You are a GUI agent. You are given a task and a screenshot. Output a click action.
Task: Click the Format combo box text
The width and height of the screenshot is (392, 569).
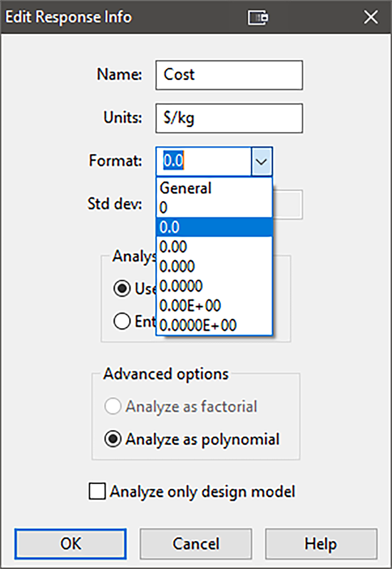(203, 161)
